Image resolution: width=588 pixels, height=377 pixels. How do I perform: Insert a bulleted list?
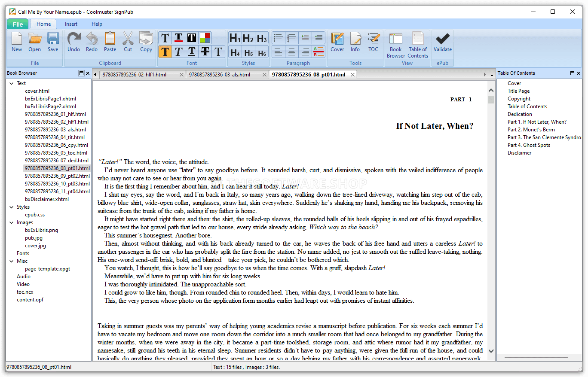(x=279, y=38)
